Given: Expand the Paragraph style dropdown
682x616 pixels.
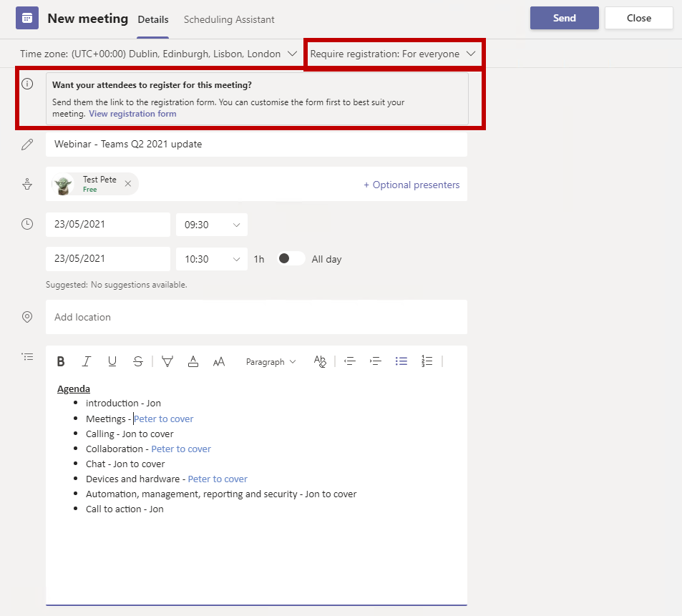Looking at the screenshot, I should coord(271,362).
